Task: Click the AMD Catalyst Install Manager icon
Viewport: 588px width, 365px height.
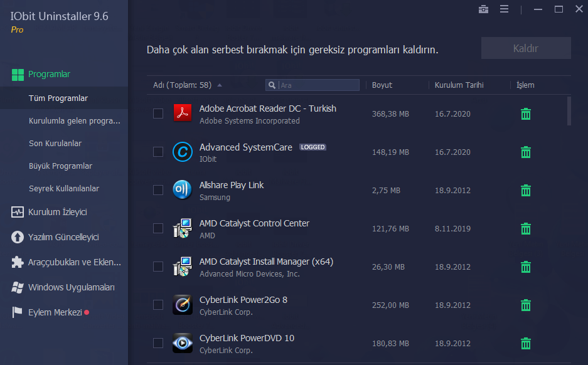Action: [x=183, y=267]
